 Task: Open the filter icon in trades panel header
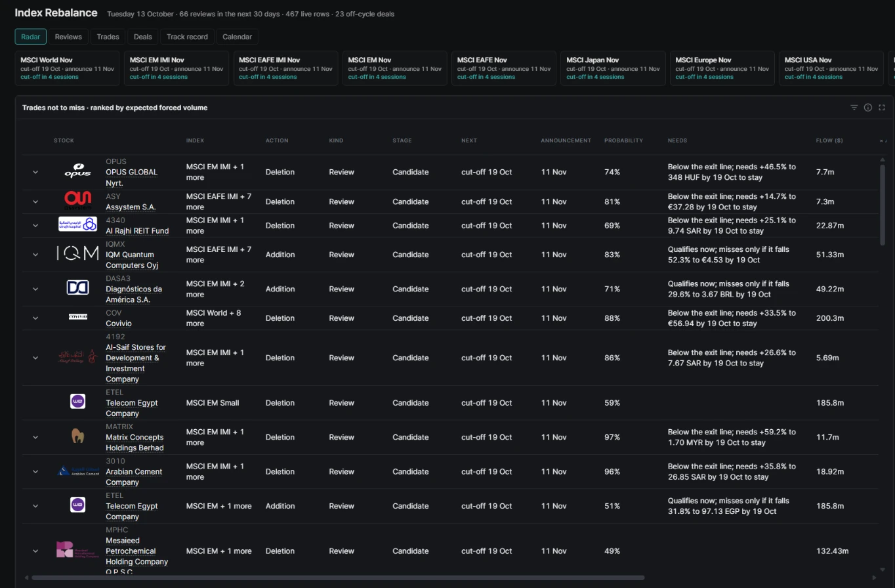point(854,108)
